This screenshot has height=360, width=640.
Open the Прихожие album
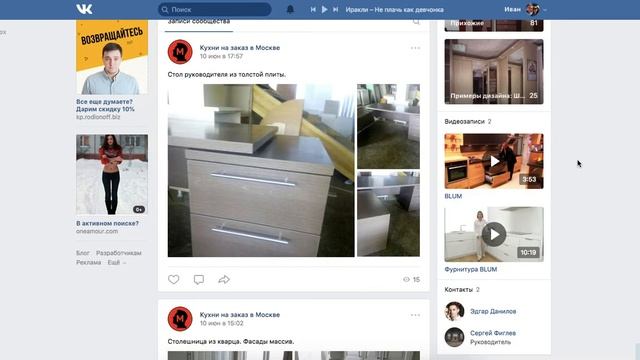494,25
